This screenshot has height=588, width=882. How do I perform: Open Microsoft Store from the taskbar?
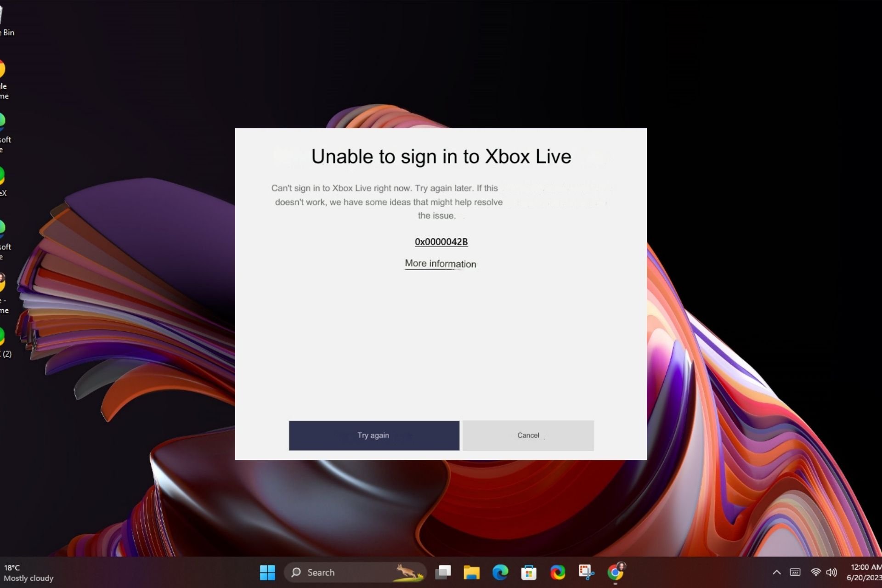pos(529,572)
